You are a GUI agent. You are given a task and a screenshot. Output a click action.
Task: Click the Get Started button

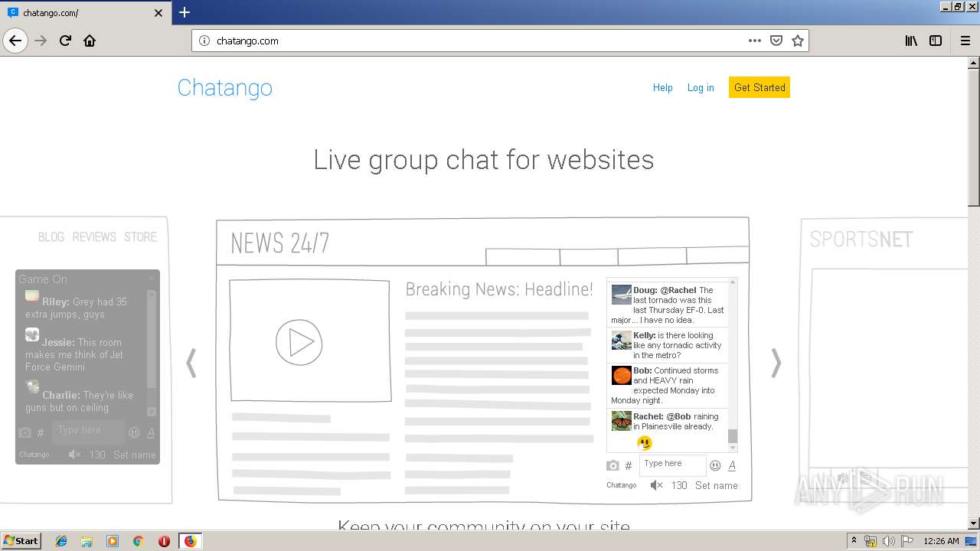point(759,87)
